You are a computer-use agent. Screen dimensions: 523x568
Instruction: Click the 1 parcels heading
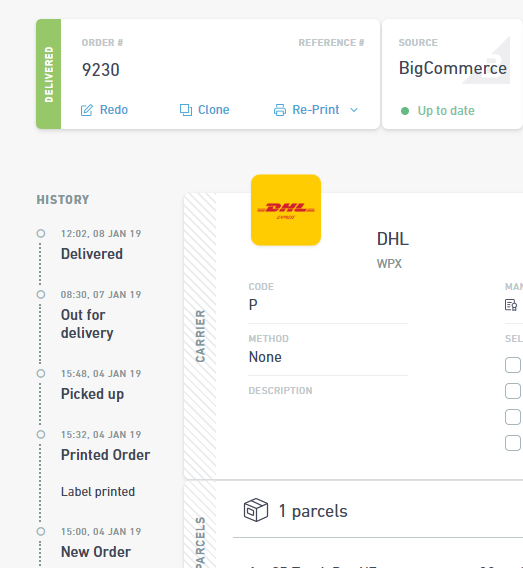313,511
